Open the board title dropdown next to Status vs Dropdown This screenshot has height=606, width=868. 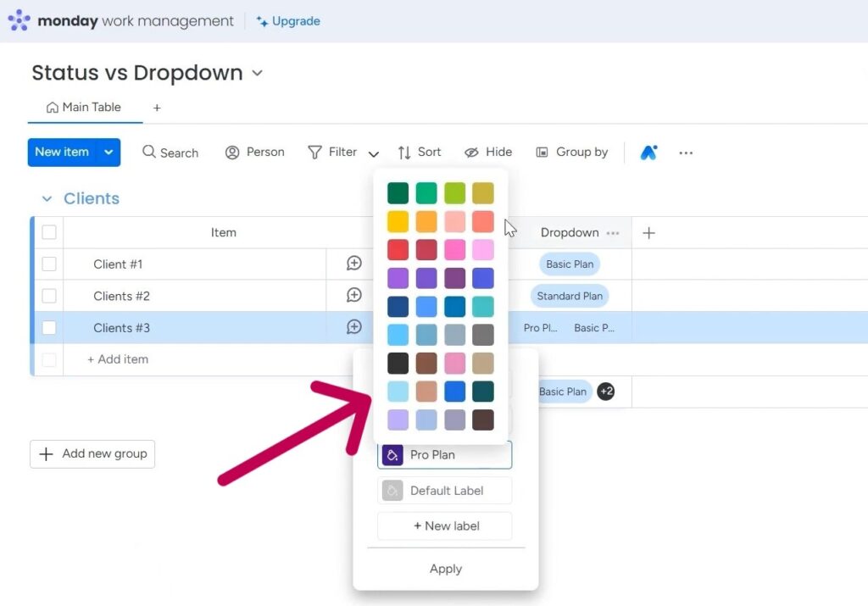coord(257,74)
